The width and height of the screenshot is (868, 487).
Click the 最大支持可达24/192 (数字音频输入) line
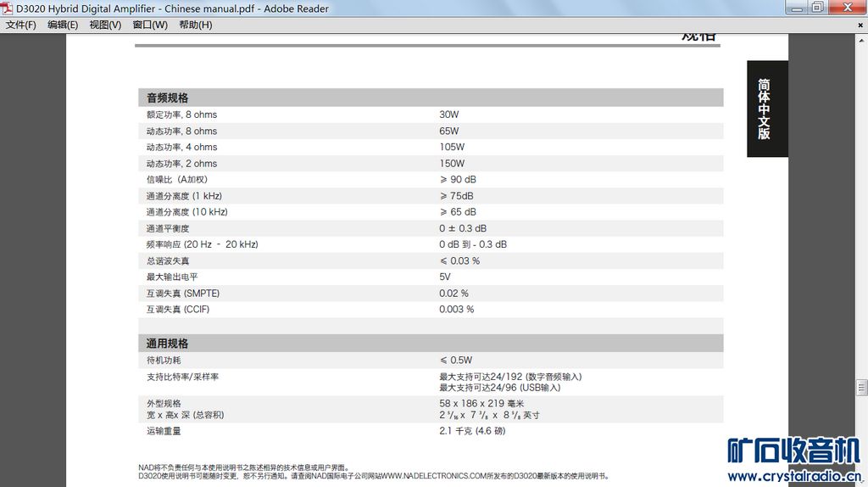tap(510, 377)
